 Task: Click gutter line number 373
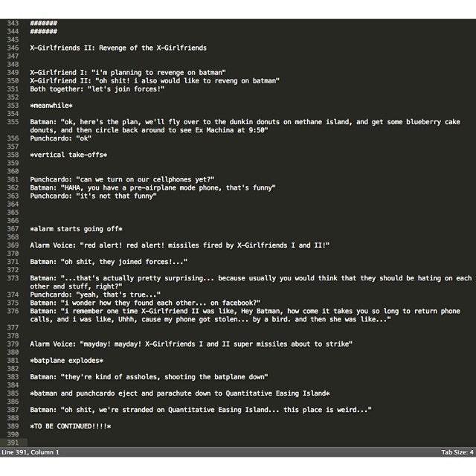[13, 277]
